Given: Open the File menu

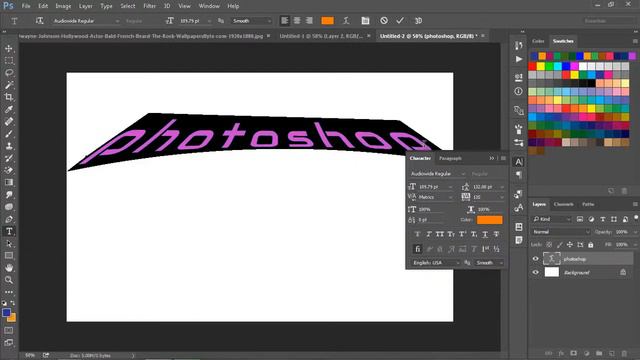Looking at the screenshot, I should (x=26, y=6).
